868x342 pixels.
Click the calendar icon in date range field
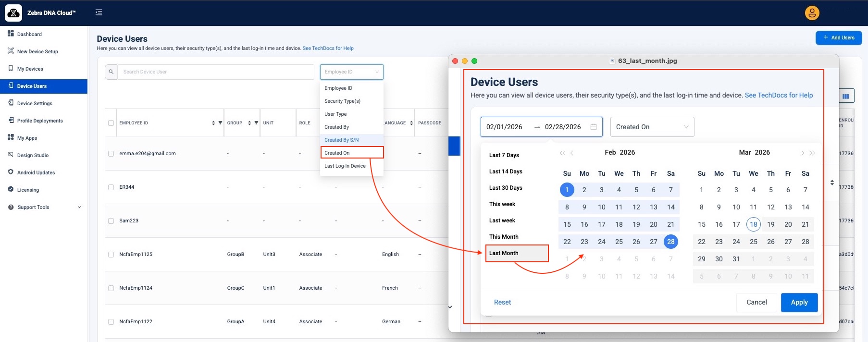coord(594,127)
